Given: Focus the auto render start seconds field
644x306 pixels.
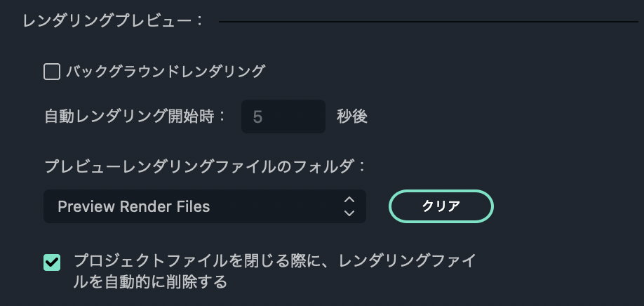Looking at the screenshot, I should 283,117.
